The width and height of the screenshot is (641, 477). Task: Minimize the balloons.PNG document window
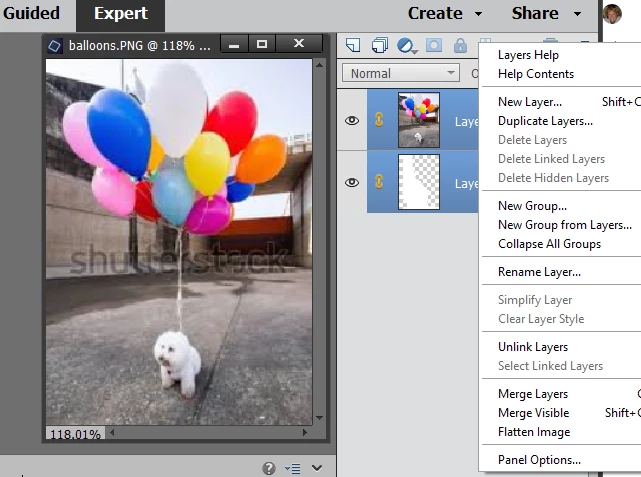[x=234, y=44]
